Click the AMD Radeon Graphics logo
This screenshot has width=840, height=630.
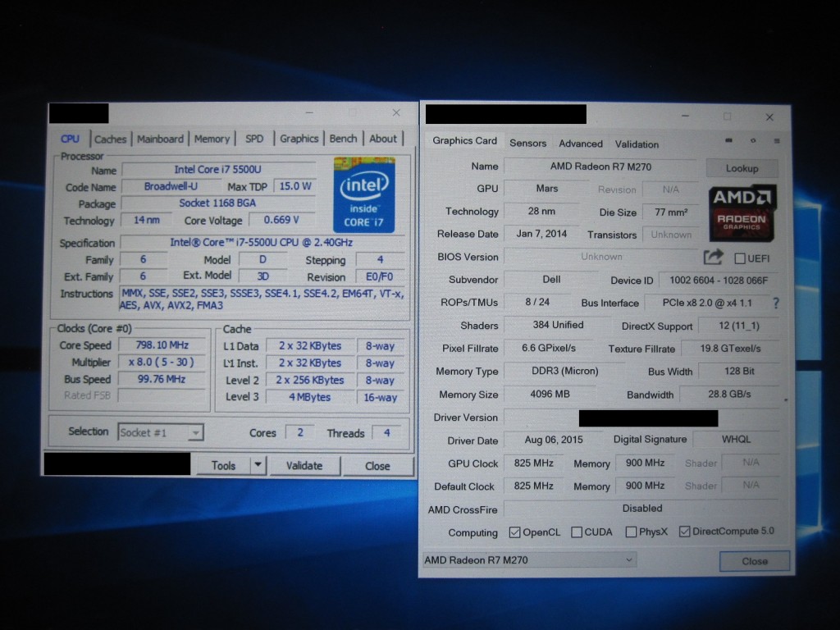(742, 213)
